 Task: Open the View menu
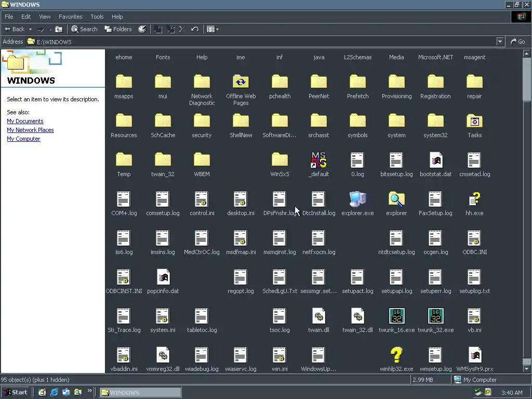45,17
